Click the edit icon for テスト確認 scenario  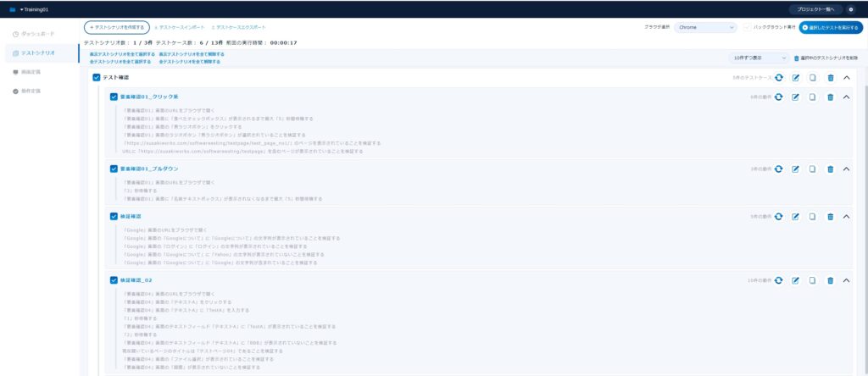point(795,78)
